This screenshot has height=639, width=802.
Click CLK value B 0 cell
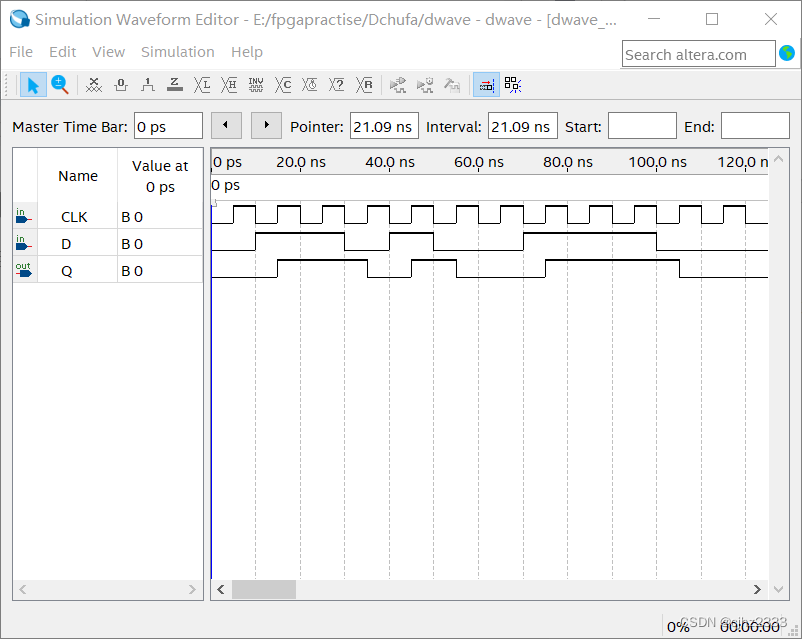[x=160, y=217]
